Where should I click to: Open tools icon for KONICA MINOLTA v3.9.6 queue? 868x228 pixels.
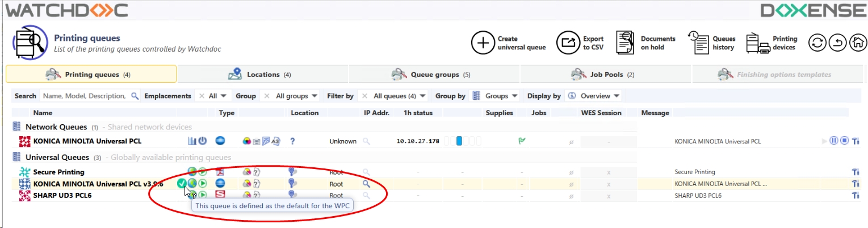click(x=856, y=184)
